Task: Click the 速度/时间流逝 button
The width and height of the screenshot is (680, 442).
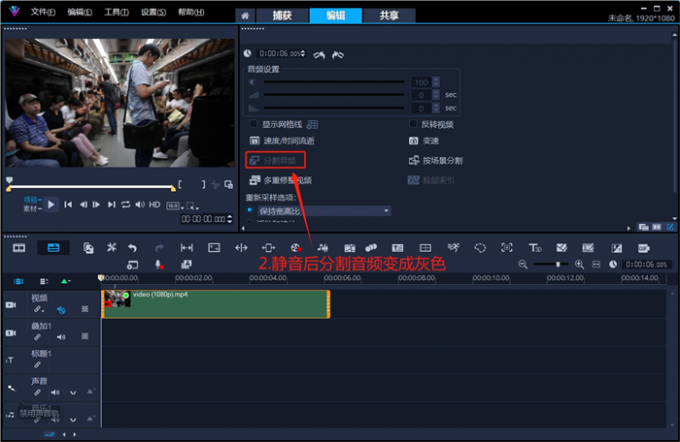Action: 282,141
